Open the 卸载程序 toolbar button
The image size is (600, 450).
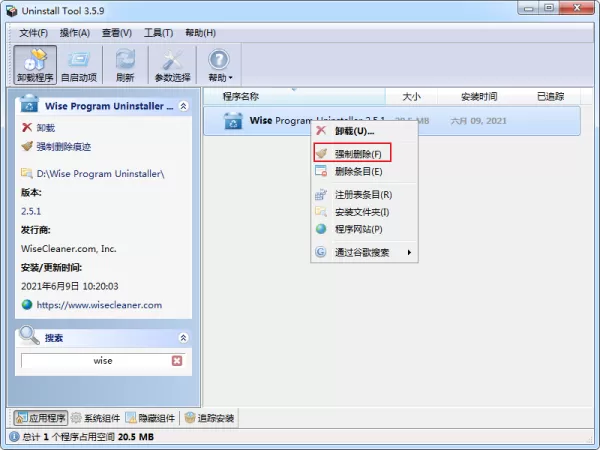click(35, 65)
